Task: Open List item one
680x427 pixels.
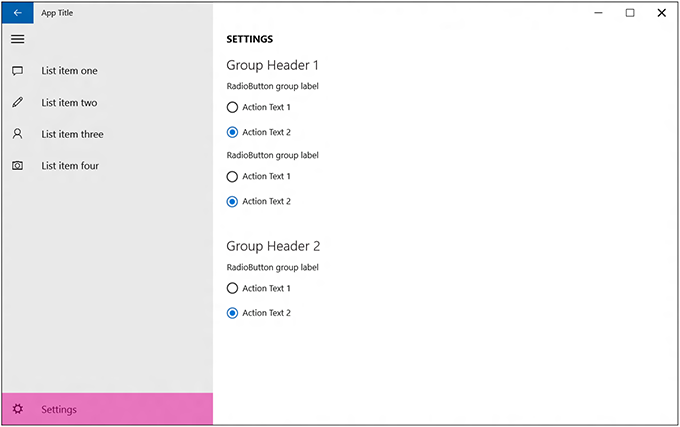Action: click(69, 71)
